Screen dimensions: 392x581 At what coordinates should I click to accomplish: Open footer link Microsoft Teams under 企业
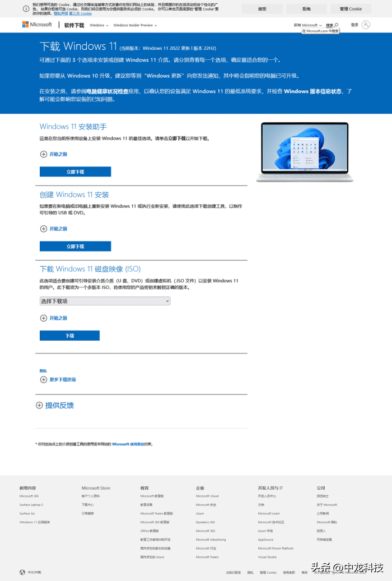(x=207, y=557)
